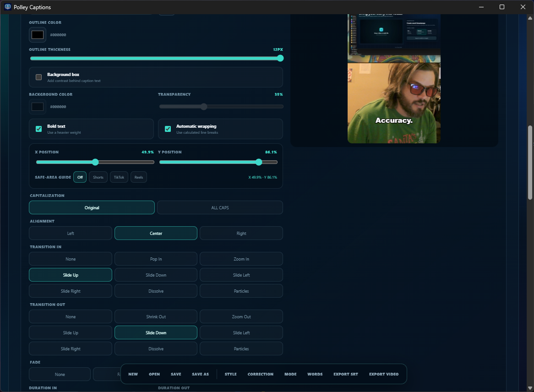This screenshot has width=534, height=392.
Task: Select None under Transition In
Action: (71, 259)
